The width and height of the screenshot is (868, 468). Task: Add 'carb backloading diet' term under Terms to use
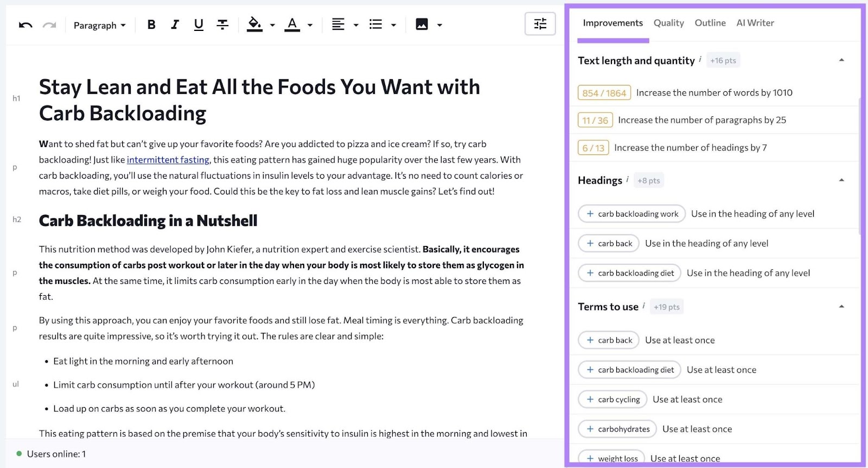click(630, 370)
